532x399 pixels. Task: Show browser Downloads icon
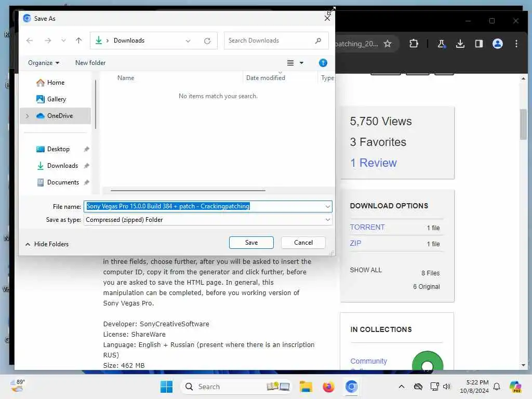coord(460,44)
